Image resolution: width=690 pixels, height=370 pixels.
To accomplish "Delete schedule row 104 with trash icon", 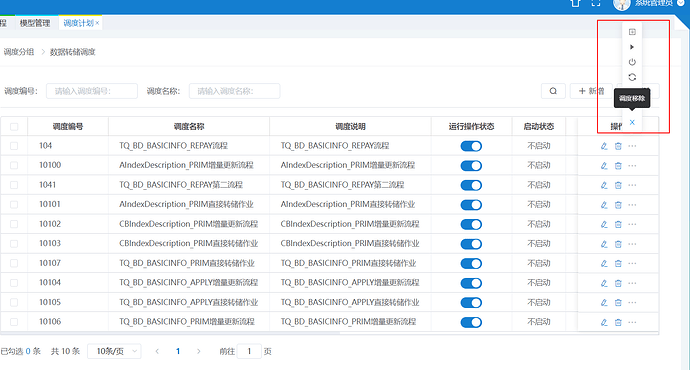I will pyautogui.click(x=618, y=146).
